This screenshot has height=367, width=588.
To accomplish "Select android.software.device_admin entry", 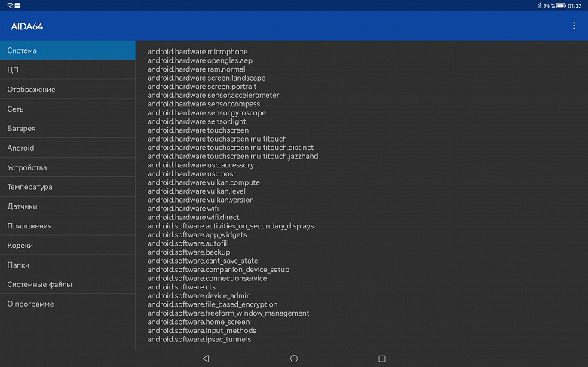I will click(x=199, y=295).
